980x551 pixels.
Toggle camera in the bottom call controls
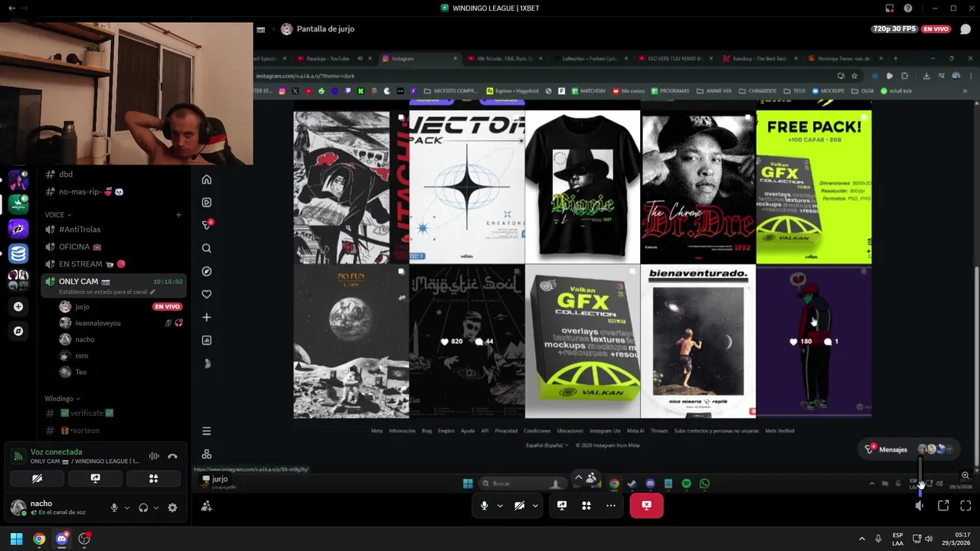[519, 506]
